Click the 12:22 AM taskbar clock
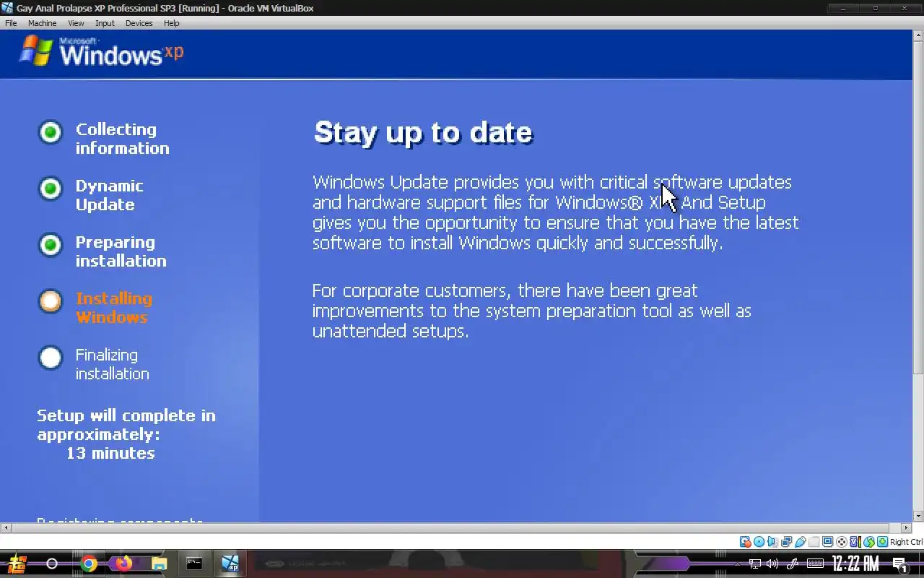Image resolution: width=924 pixels, height=578 pixels. click(855, 564)
